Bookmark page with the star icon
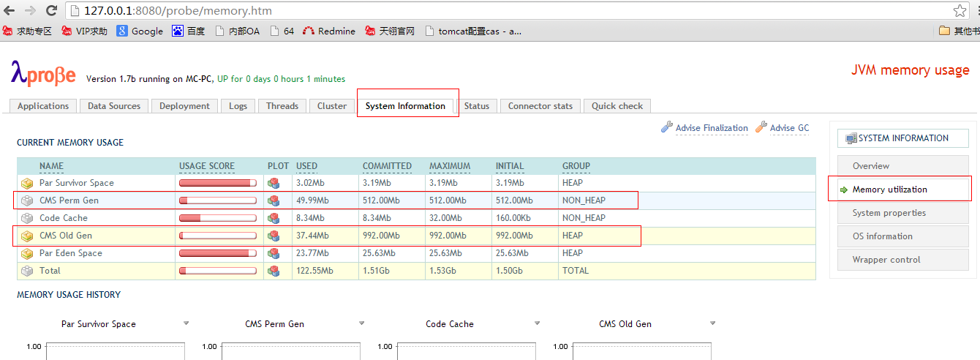The width and height of the screenshot is (980, 360). pyautogui.click(x=960, y=10)
